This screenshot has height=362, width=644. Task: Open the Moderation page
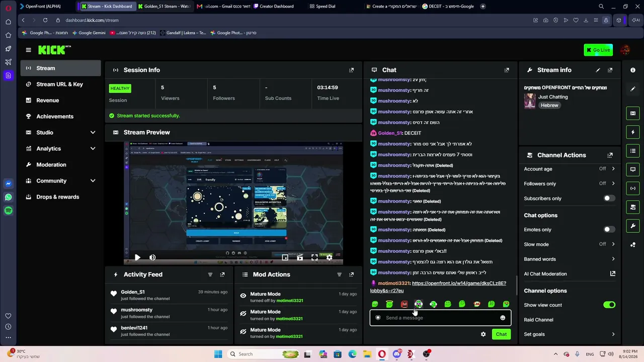click(x=61, y=164)
